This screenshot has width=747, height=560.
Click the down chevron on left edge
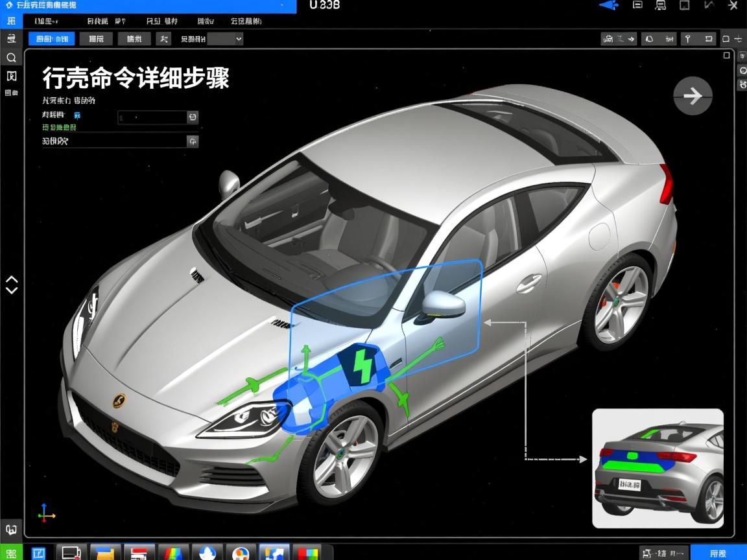tap(12, 290)
